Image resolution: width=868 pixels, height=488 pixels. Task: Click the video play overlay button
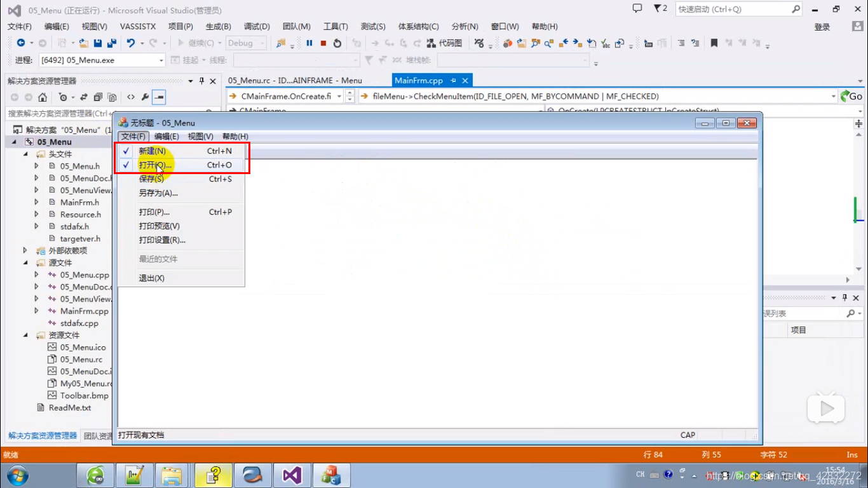[826, 409]
